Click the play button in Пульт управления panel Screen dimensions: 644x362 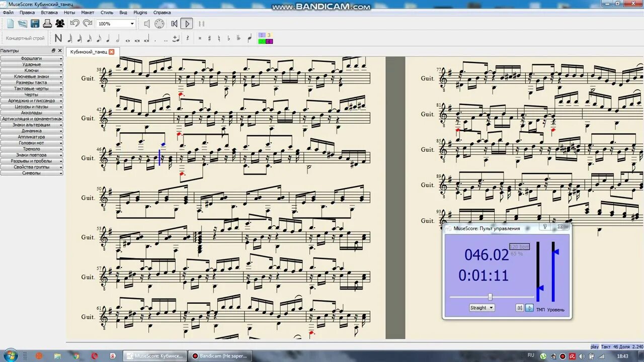(529, 308)
